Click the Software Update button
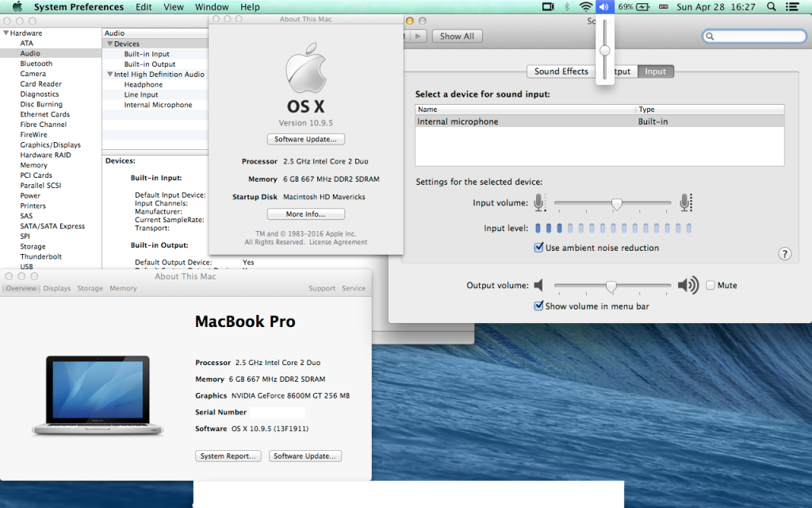The image size is (812, 508). click(x=305, y=139)
